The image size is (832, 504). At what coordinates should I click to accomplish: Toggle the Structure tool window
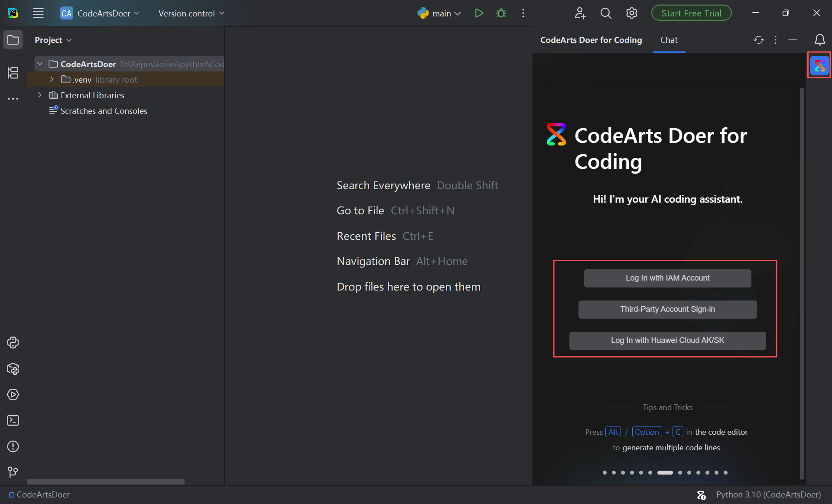[13, 73]
